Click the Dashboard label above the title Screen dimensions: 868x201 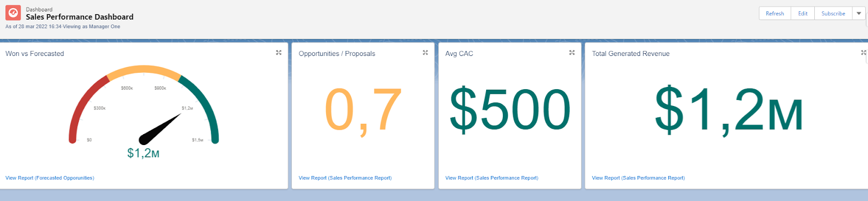(39, 9)
